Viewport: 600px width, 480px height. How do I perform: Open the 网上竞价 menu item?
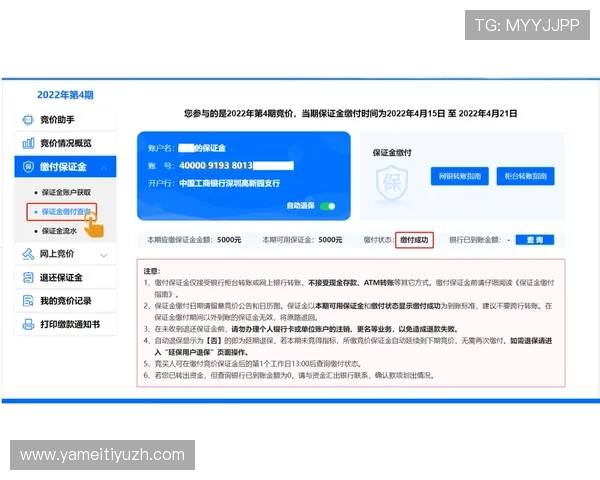(65, 254)
